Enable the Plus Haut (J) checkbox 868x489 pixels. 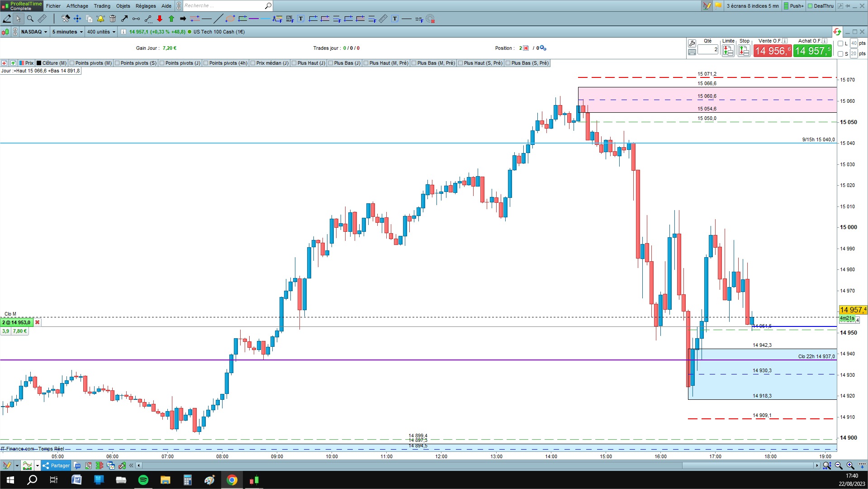(294, 63)
